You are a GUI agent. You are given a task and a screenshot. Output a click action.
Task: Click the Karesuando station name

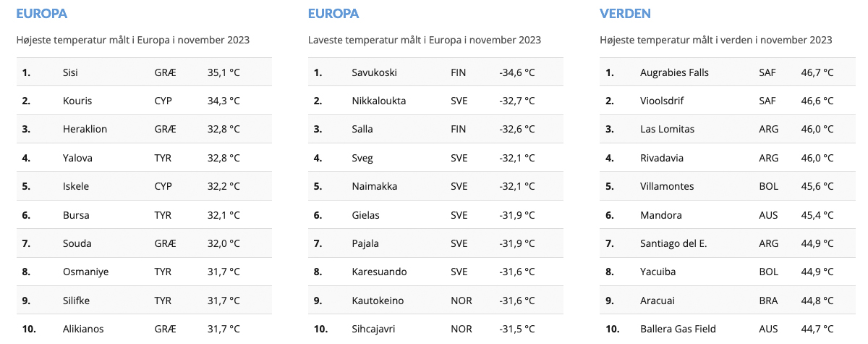pos(379,272)
